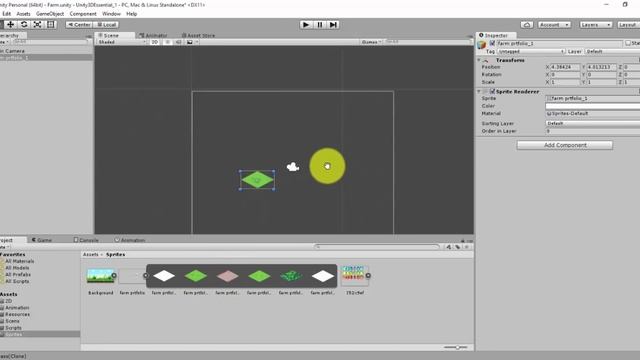Advance one frame with the Step button
Screen dimensions: 640x360
click(x=333, y=24)
